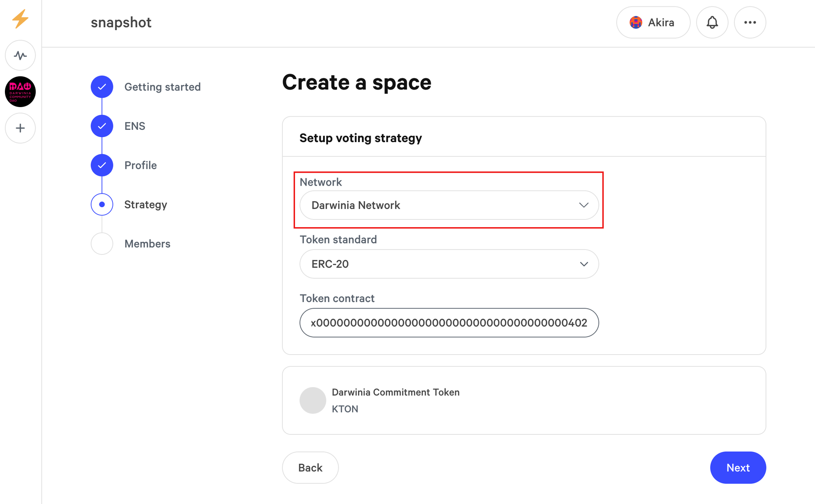This screenshot has width=815, height=504.
Task: Click the snapshot title text link
Action: pyautogui.click(x=121, y=22)
